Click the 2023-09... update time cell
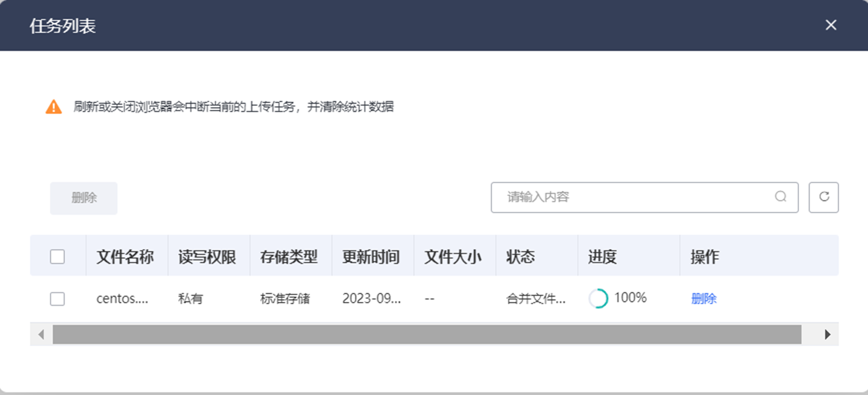868x395 pixels. 371,299
